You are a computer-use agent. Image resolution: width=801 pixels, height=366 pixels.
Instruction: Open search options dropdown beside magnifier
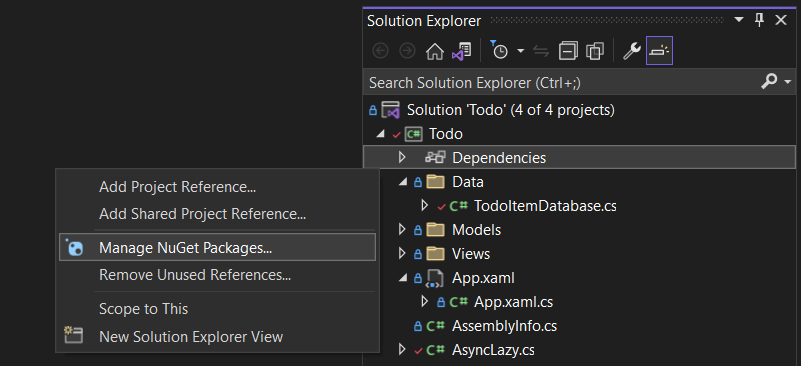coord(787,82)
